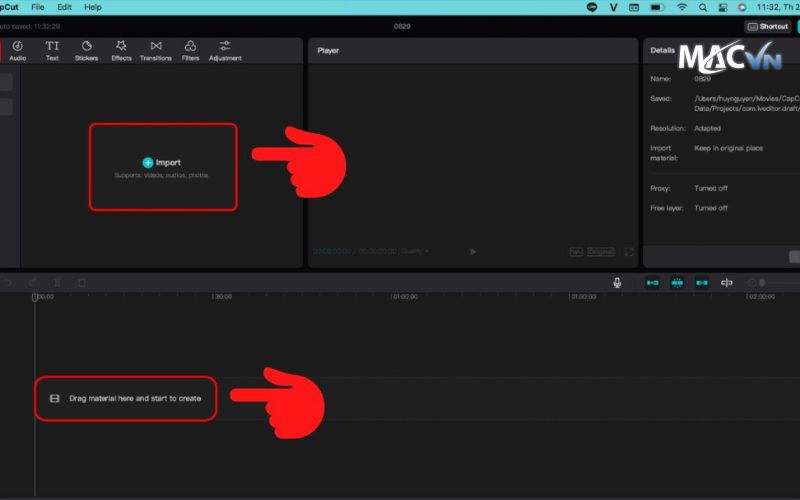Click the Redo arrow icon
800x500 pixels.
point(33,283)
